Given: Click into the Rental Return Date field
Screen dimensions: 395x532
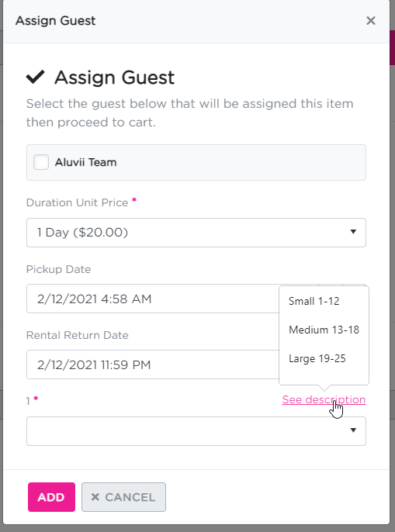Looking at the screenshot, I should [x=153, y=364].
